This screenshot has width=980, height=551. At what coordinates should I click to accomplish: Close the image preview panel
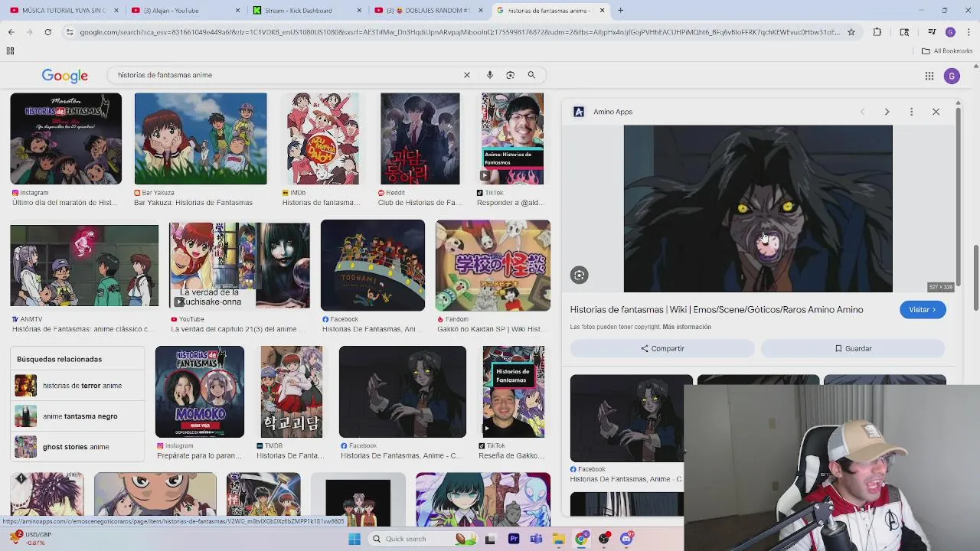(936, 112)
